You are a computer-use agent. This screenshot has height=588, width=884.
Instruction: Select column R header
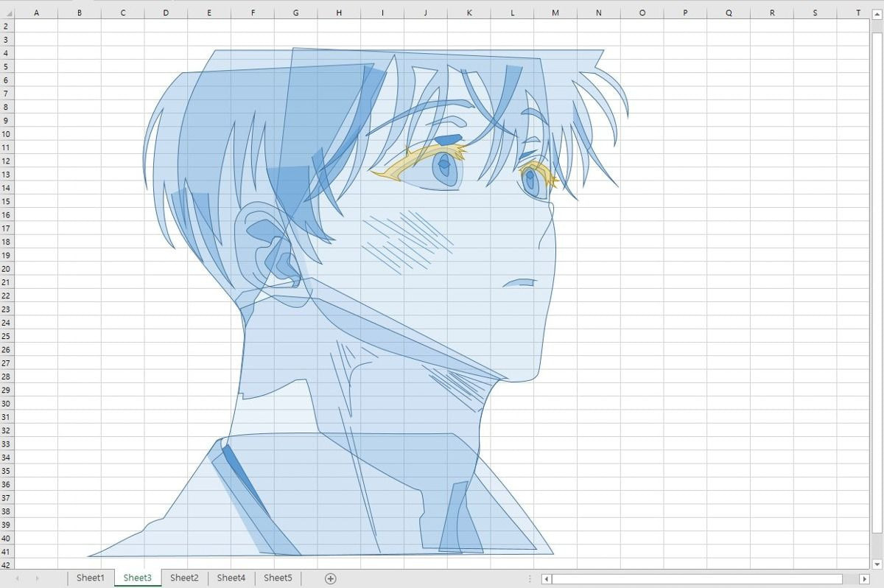[772, 13]
